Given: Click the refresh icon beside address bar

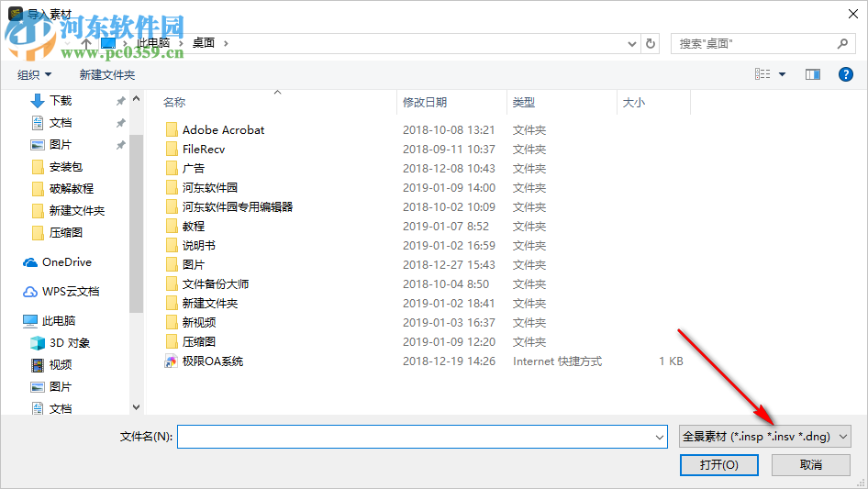Looking at the screenshot, I should [x=651, y=43].
